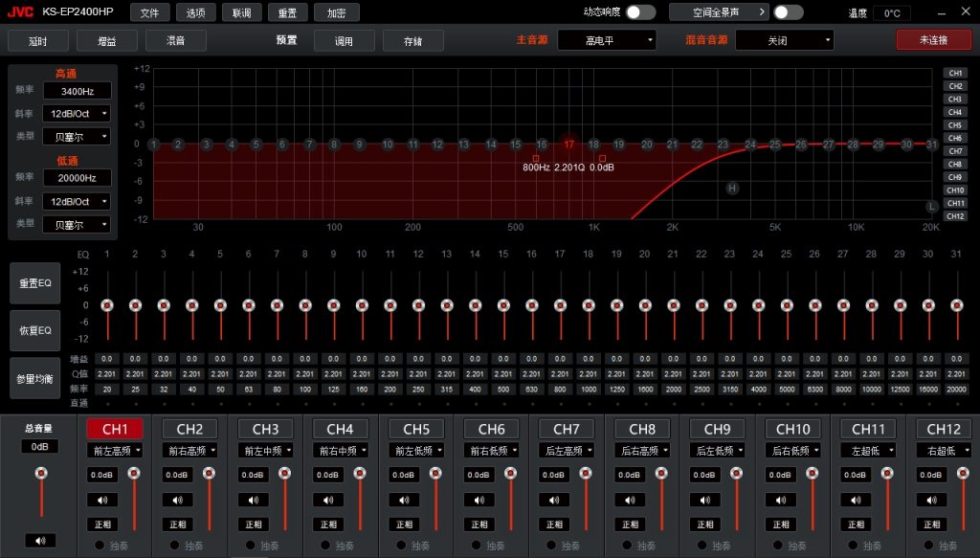The width and height of the screenshot is (980, 558).
Task: Select EQ node 1 on the curve
Action: 154,145
